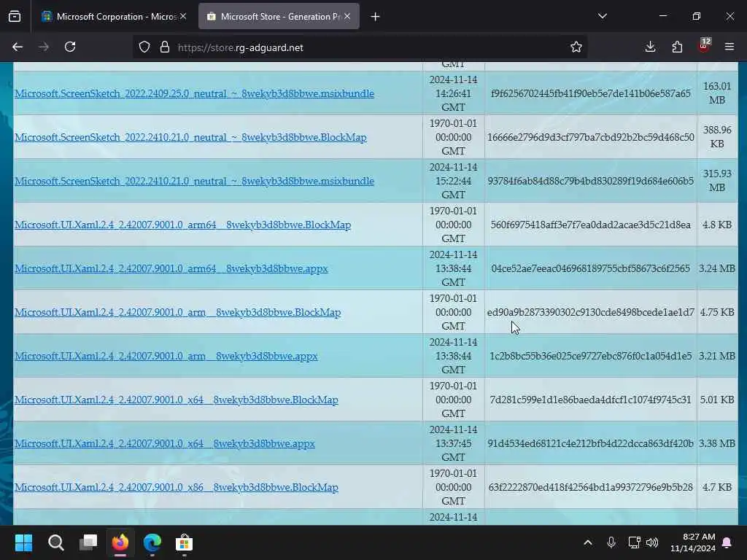This screenshot has width=747, height=560.
Task: Click the 388.96 KB size cell
Action: tap(717, 137)
